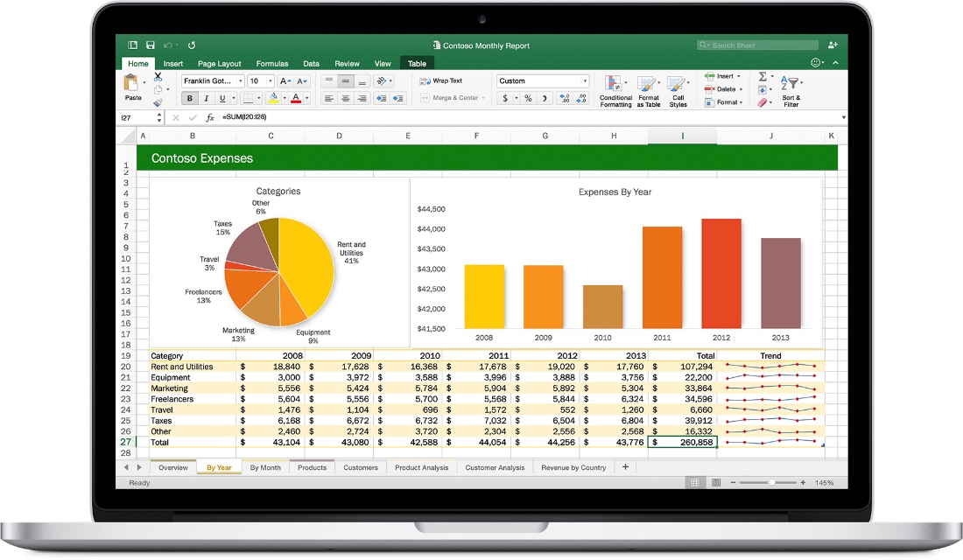The width and height of the screenshot is (963, 560).
Task: Open the By Month sheet tab
Action: coord(264,467)
